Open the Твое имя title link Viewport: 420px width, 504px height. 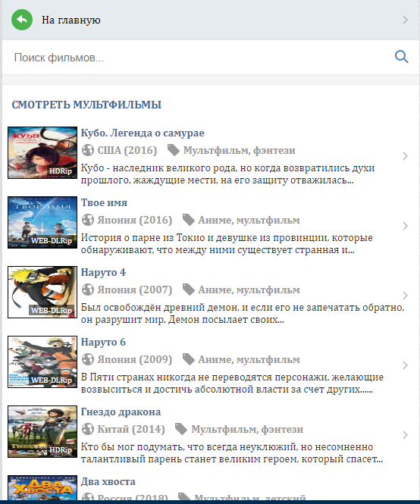point(104,202)
